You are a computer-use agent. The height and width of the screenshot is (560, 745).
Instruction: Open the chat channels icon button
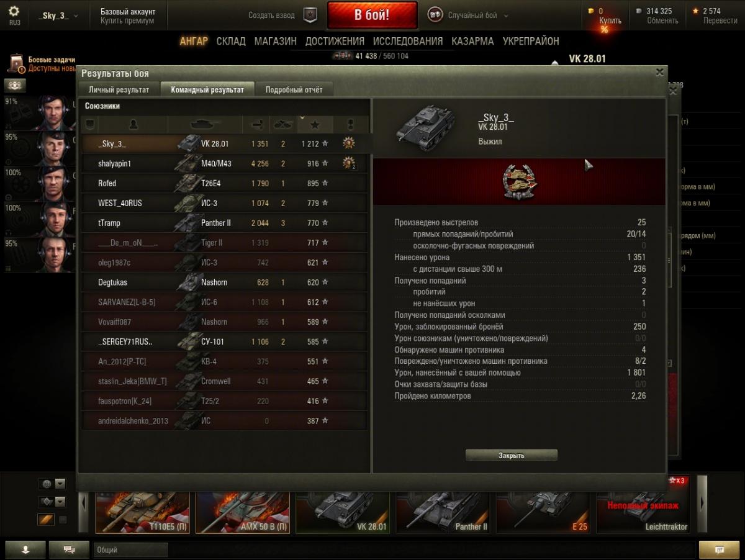click(69, 549)
